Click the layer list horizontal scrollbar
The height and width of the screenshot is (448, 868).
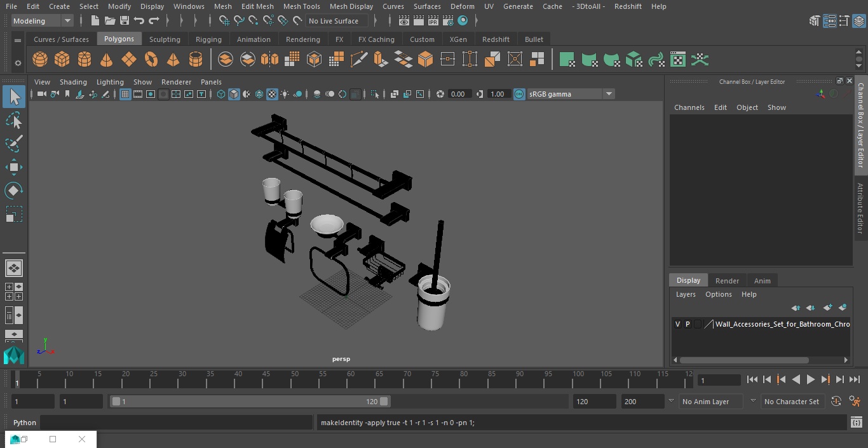point(745,360)
